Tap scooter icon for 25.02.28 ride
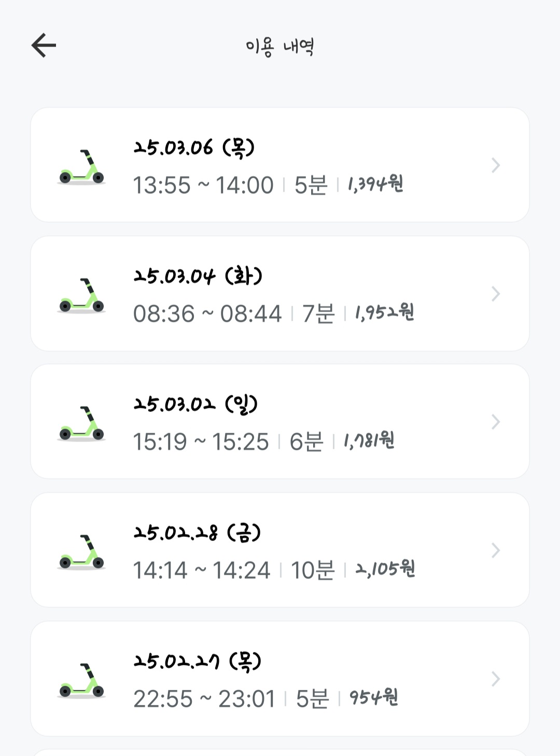Viewport: 560px width, 756px height. pos(81,552)
